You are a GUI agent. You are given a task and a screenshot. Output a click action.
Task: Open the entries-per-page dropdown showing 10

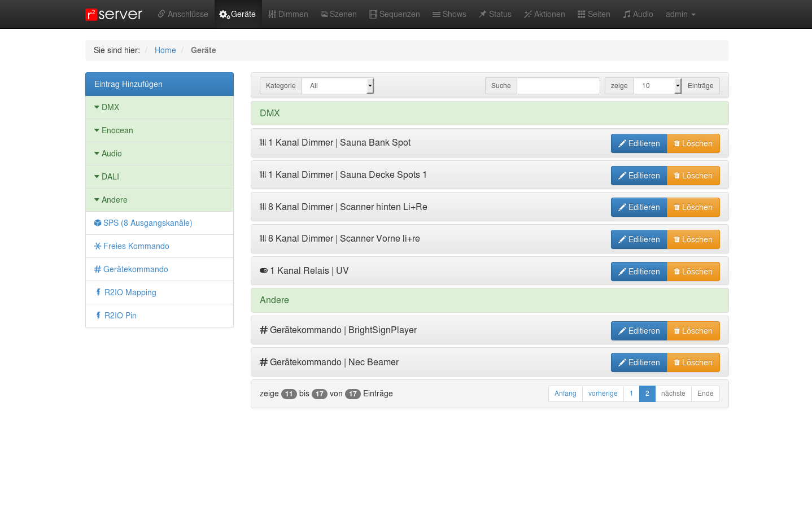tap(657, 86)
